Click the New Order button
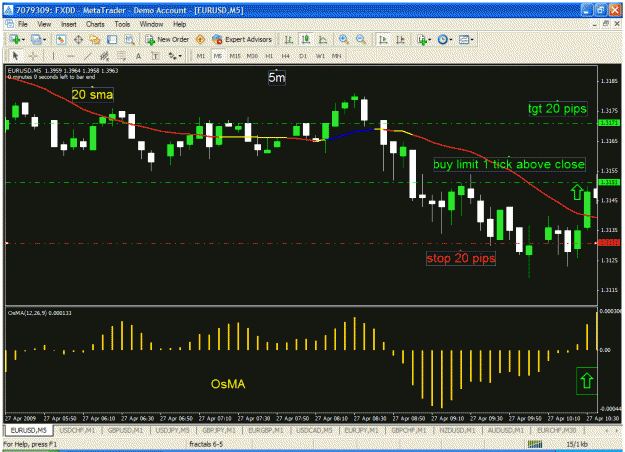The width and height of the screenshot is (625, 452). click(x=167, y=39)
